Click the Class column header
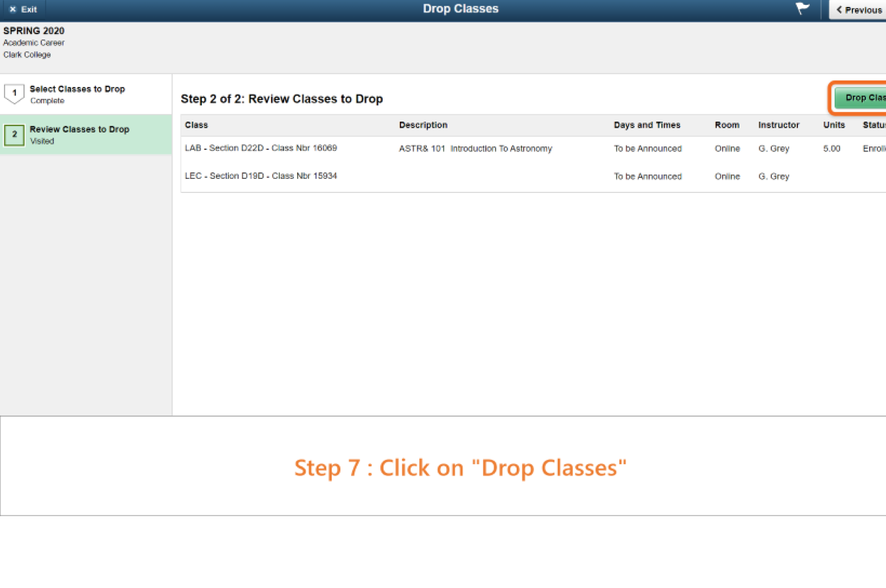The image size is (886, 588). click(196, 125)
